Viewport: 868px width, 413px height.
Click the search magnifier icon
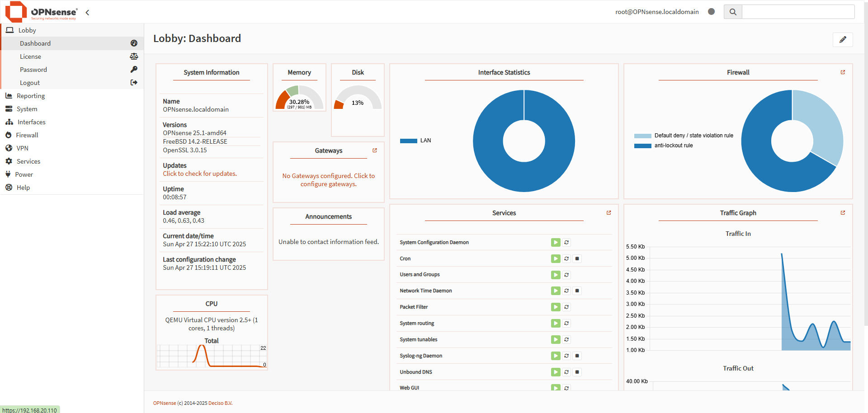click(733, 12)
